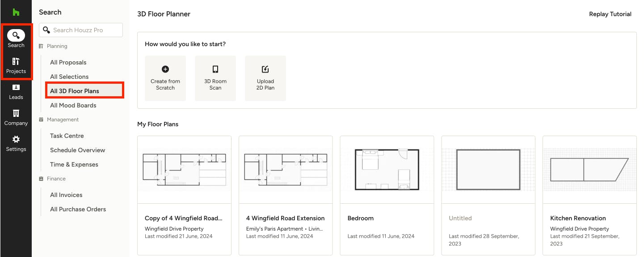The width and height of the screenshot is (644, 257).
Task: Click the Replay Tutorial link
Action: 610,14
